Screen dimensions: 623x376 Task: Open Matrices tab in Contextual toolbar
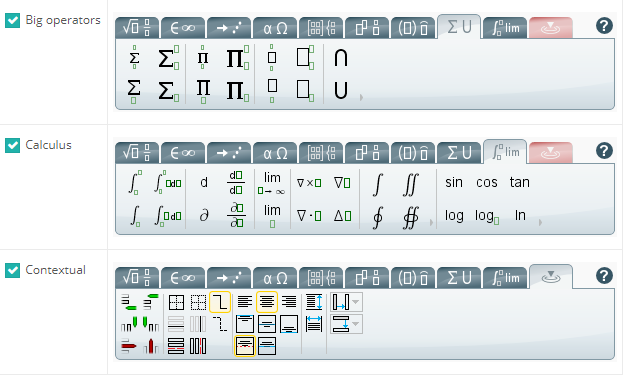click(x=321, y=278)
